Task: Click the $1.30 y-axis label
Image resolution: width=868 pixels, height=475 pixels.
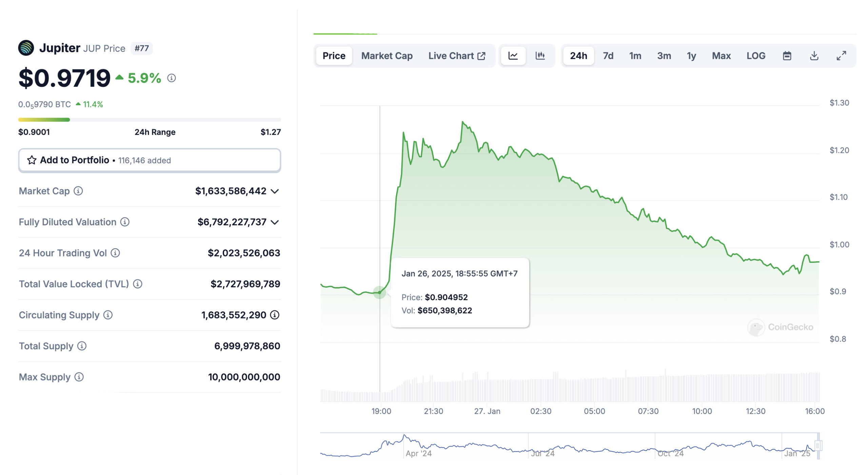Action: point(839,103)
